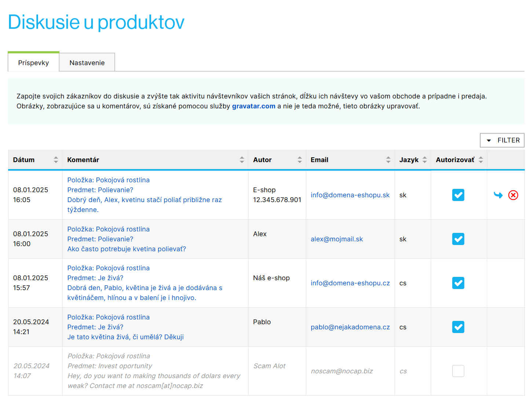Open info@domena-eshopu.cz email link
Viewport: 532px width, 406px height.
[x=350, y=283]
